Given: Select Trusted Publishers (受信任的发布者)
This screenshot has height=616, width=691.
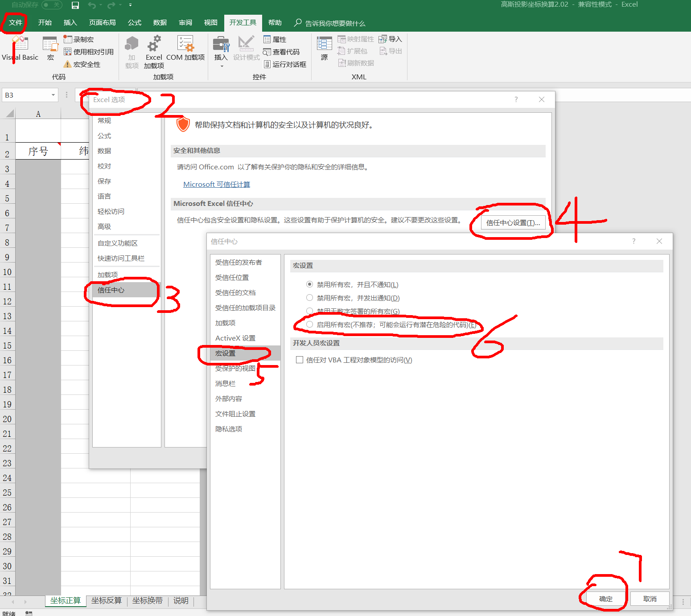Looking at the screenshot, I should (245, 262).
